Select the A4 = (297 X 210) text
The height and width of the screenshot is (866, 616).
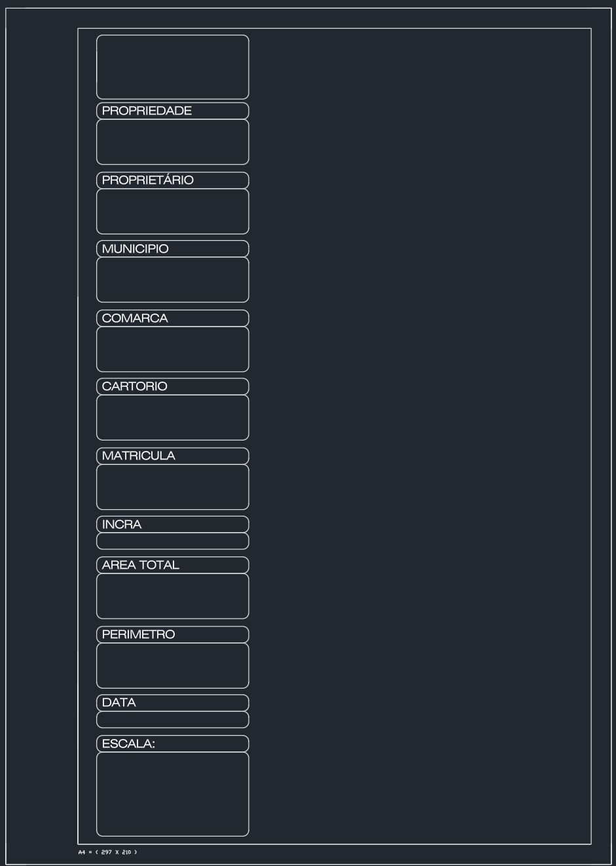coord(108,852)
